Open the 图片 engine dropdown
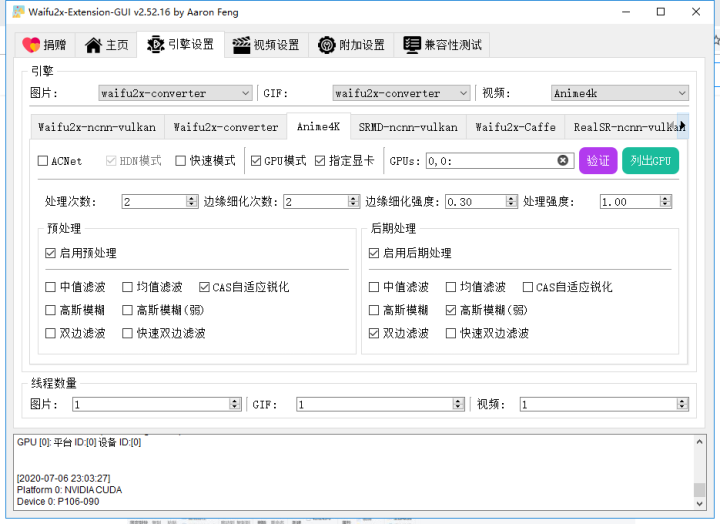Viewport: 720px width, 524px height. (x=175, y=93)
